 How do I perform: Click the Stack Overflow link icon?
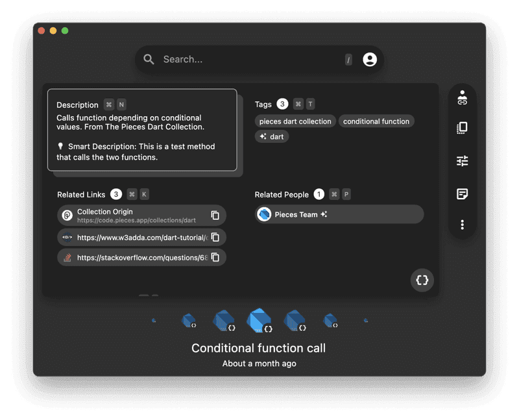tap(67, 259)
